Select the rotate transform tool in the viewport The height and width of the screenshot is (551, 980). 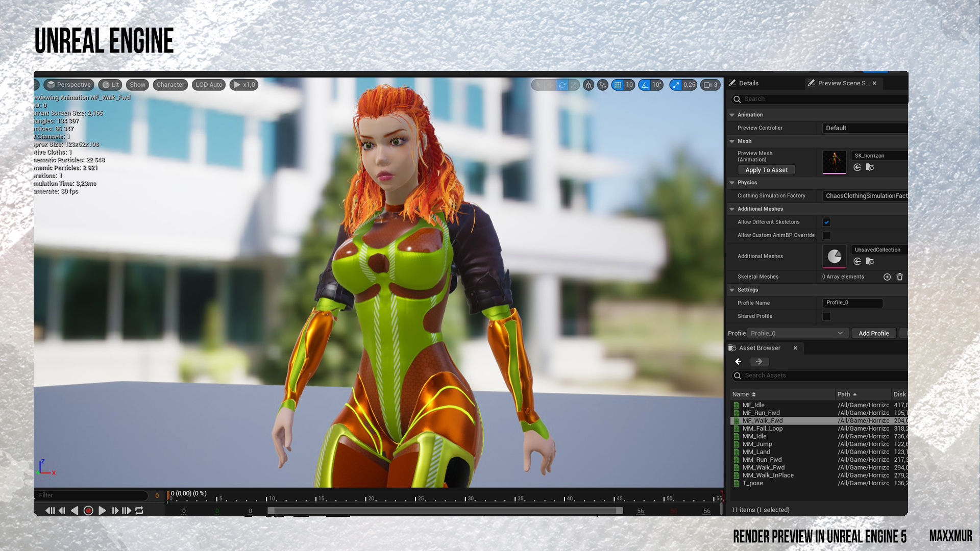point(562,85)
